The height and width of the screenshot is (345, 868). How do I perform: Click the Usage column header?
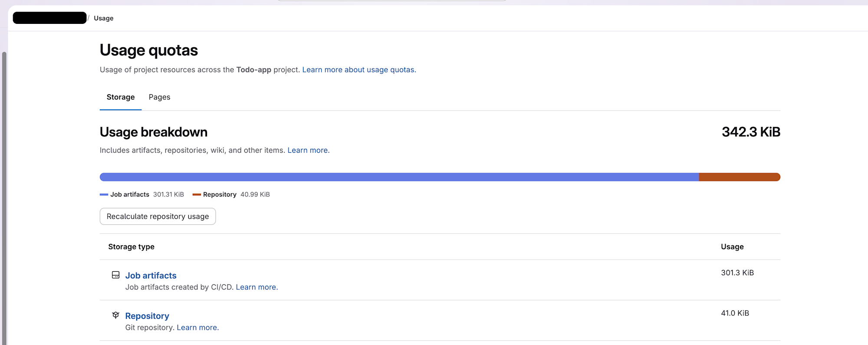tap(732, 247)
